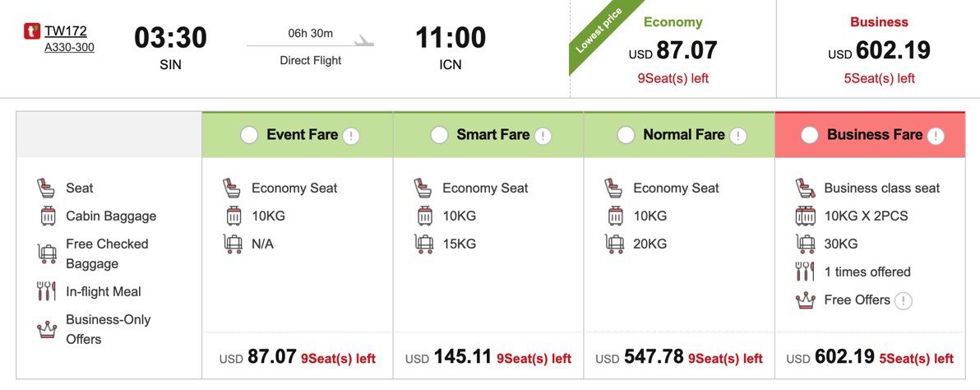Click the Business class seat icon
Image resolution: width=980 pixels, height=390 pixels.
pos(806,188)
